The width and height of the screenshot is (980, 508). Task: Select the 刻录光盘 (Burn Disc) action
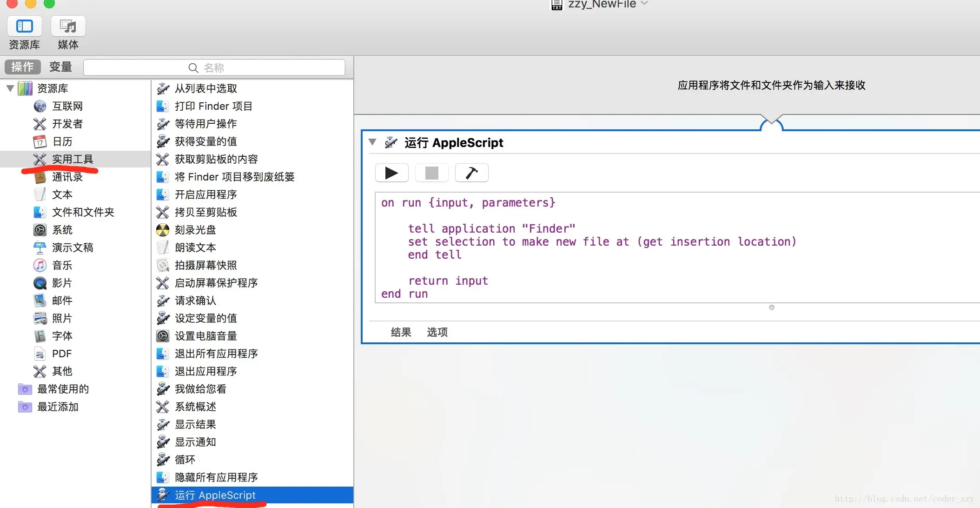point(193,230)
